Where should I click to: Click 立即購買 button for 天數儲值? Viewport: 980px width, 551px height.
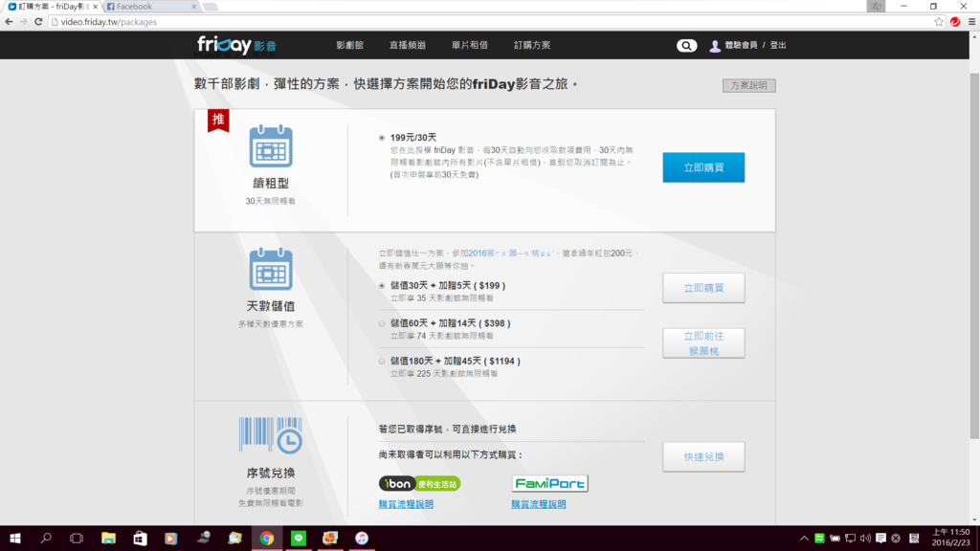point(703,288)
